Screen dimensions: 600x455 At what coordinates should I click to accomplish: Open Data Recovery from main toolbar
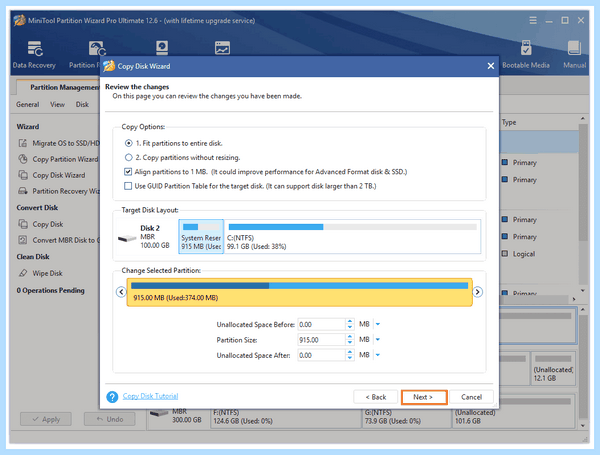point(34,54)
